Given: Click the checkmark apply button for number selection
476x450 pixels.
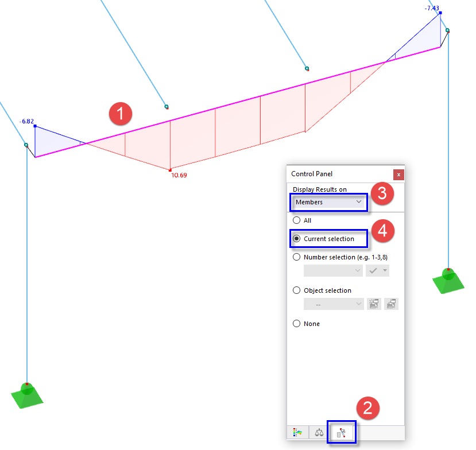Looking at the screenshot, I should 373,270.
